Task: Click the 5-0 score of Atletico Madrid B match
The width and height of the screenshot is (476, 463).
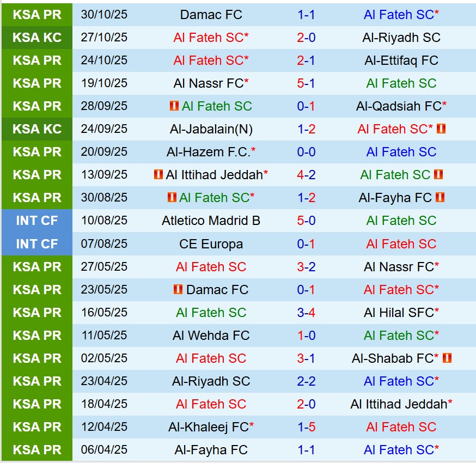Action: 307,221
